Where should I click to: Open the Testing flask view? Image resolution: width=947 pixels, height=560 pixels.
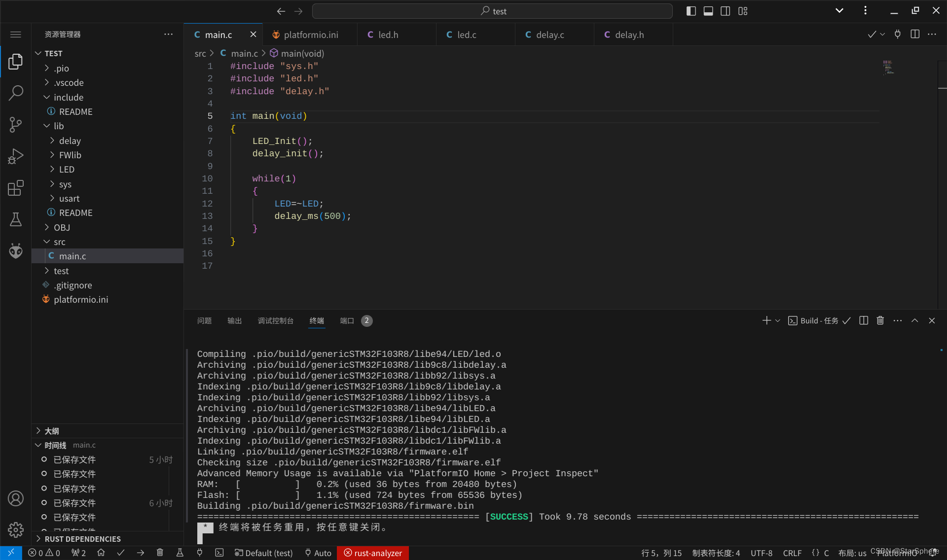click(x=16, y=219)
